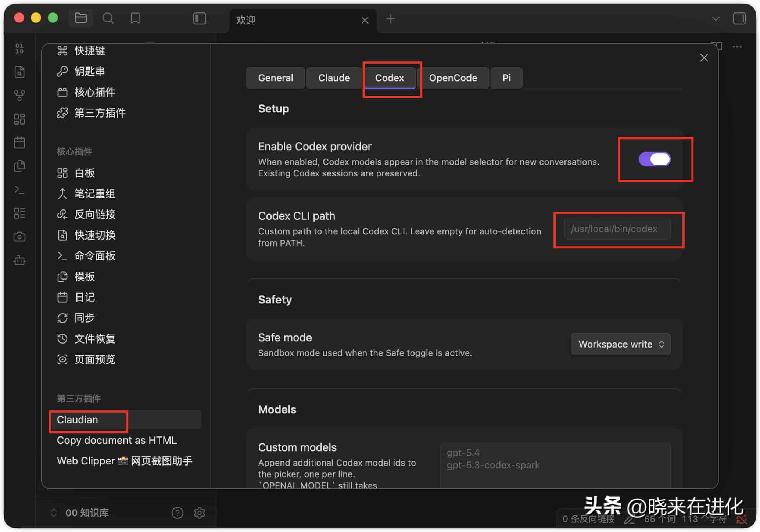Open templates ribbon icon

tap(19, 166)
